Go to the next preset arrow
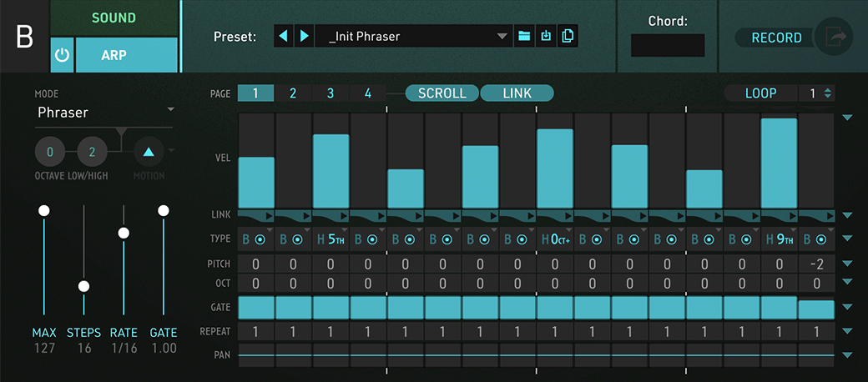Viewport: 868px width, 382px height. [x=305, y=37]
